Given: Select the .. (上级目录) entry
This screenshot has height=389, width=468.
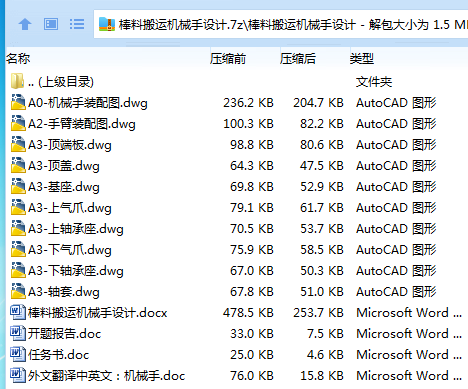Looking at the screenshot, I should tap(61, 82).
